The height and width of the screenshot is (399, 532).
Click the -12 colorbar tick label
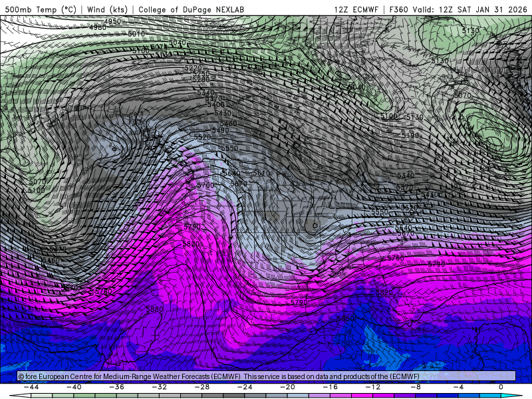pyautogui.click(x=373, y=387)
